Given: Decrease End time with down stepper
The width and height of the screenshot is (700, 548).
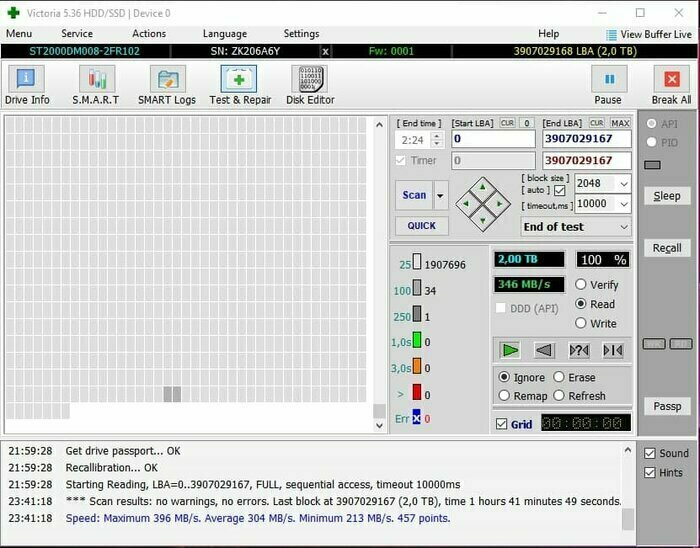Looking at the screenshot, I should 437,144.
